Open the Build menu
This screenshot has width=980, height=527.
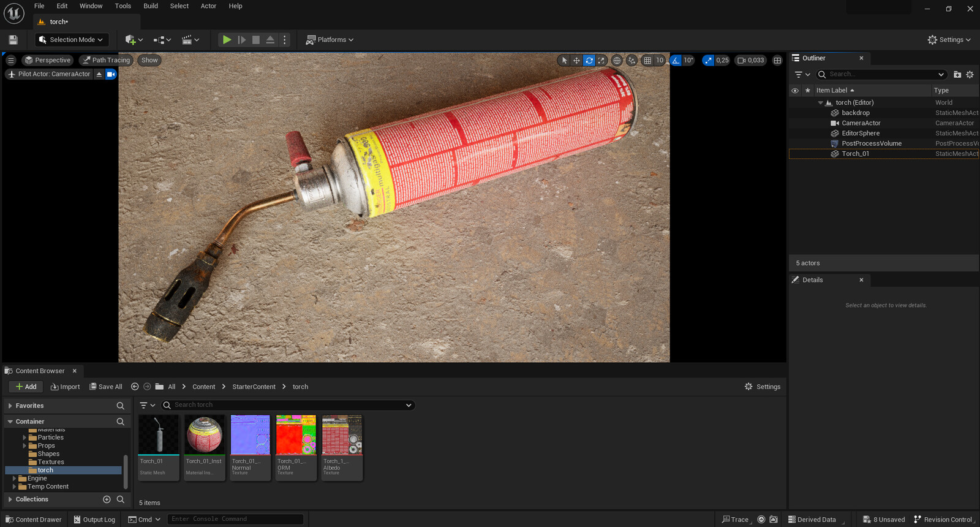(151, 6)
